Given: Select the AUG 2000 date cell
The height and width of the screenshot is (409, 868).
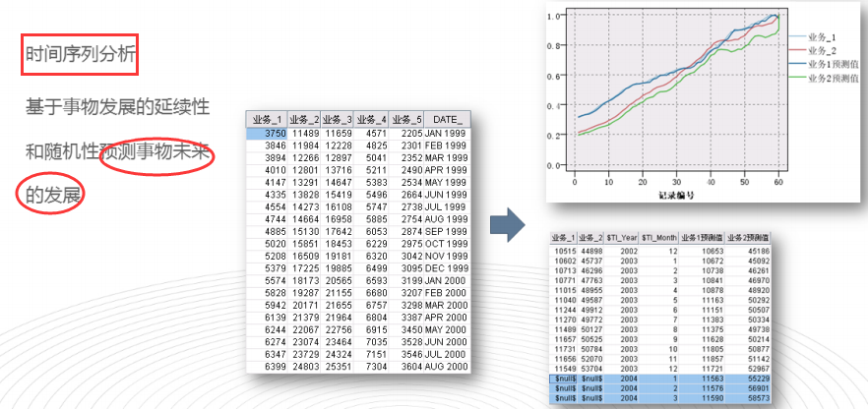Looking at the screenshot, I should (x=446, y=367).
